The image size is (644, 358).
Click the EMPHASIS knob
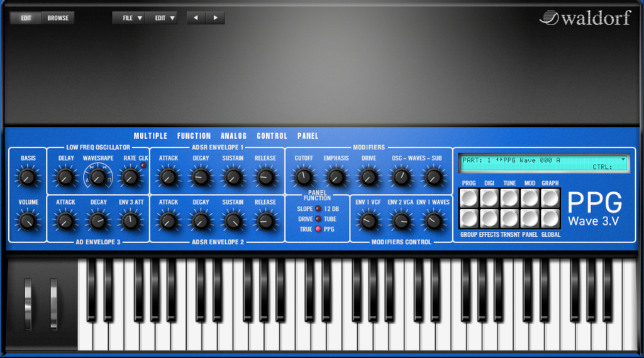(x=336, y=178)
